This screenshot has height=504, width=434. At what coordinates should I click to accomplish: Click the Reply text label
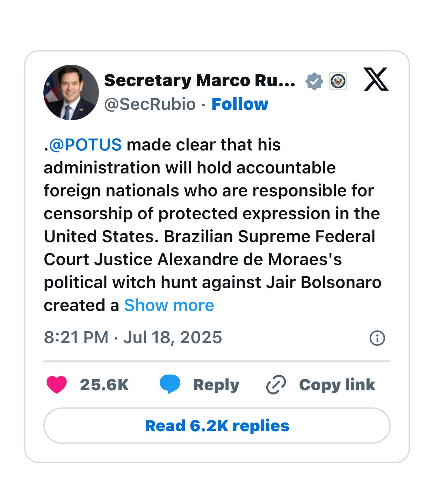click(216, 385)
